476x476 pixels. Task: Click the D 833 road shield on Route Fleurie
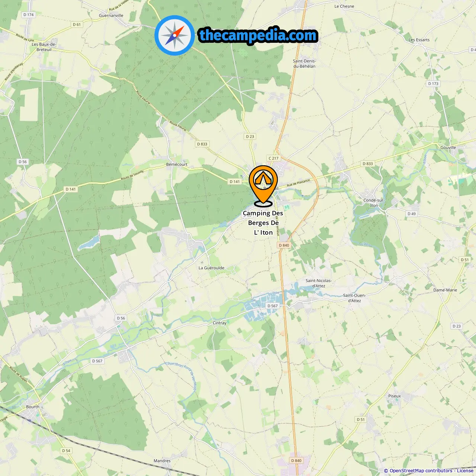(202, 144)
